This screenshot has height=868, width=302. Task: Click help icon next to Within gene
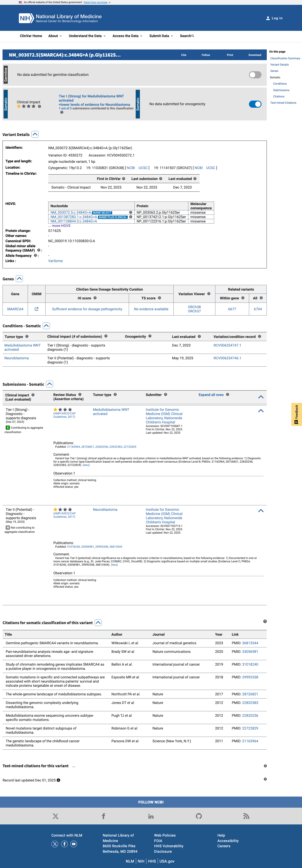point(243,298)
